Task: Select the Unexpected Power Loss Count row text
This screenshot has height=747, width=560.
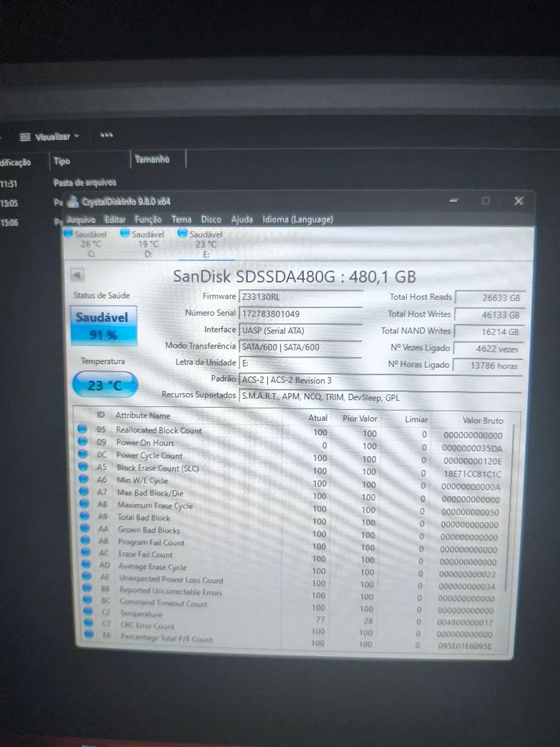Action: tap(171, 579)
